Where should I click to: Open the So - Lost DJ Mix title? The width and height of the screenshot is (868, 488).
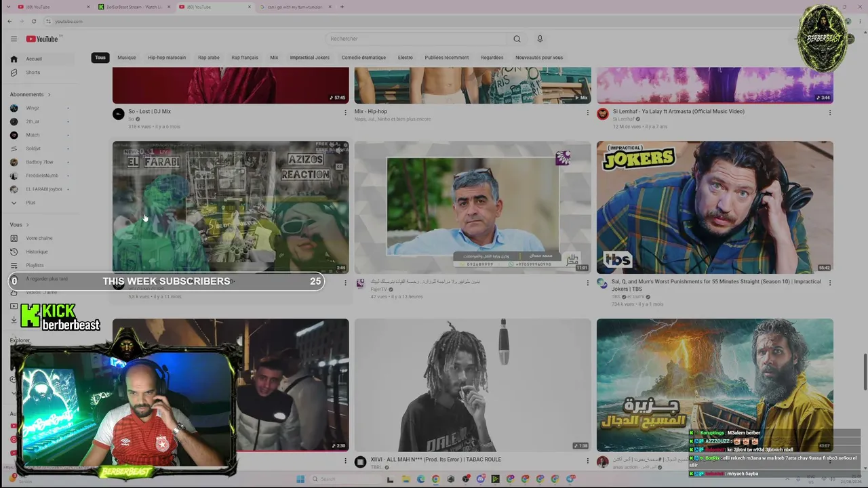[150, 111]
